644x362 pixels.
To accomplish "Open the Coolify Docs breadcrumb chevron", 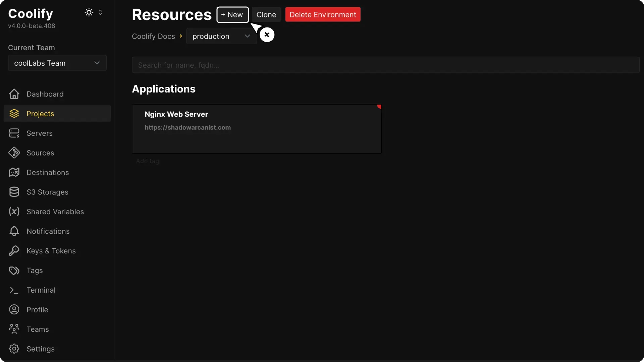I will click(181, 36).
